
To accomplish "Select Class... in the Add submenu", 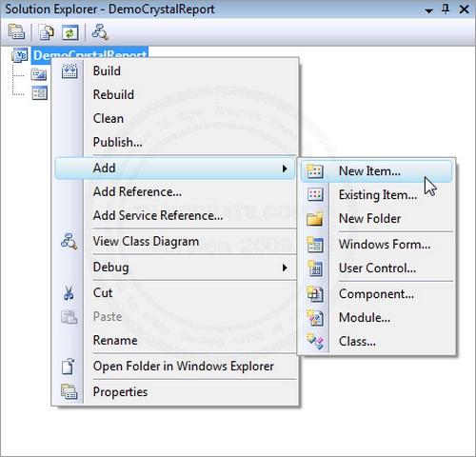I will (x=357, y=342).
